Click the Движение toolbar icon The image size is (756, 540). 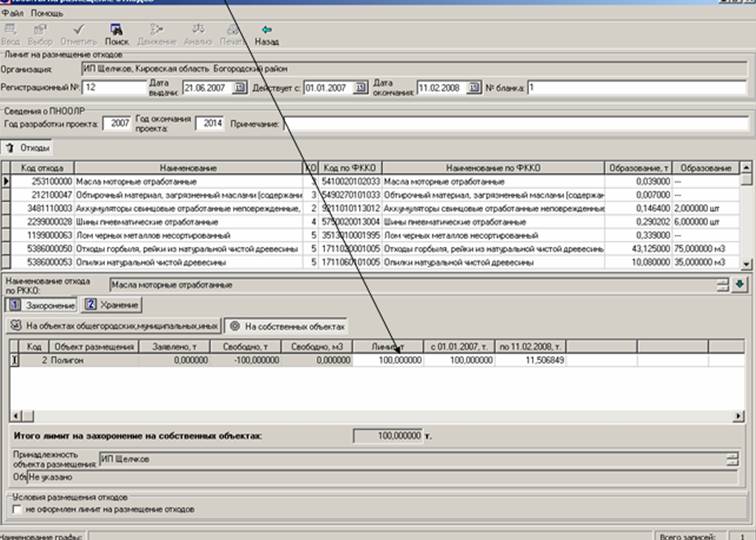click(x=155, y=31)
